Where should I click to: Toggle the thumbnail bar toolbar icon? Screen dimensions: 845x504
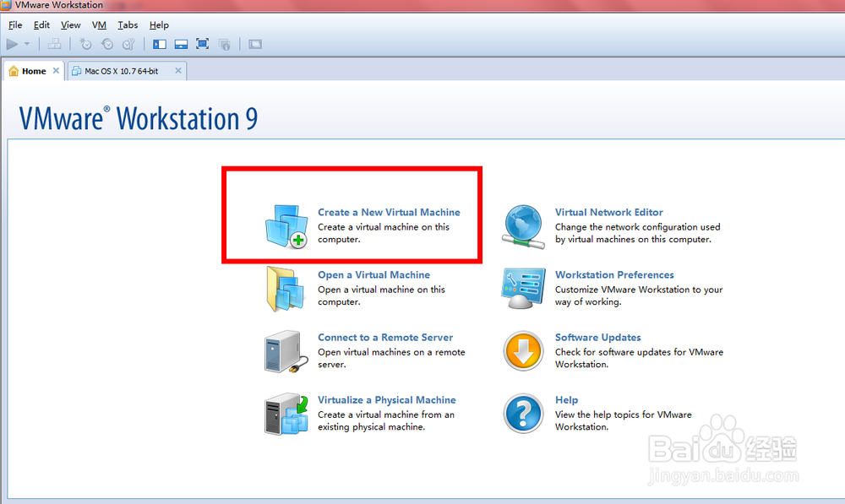[x=181, y=44]
